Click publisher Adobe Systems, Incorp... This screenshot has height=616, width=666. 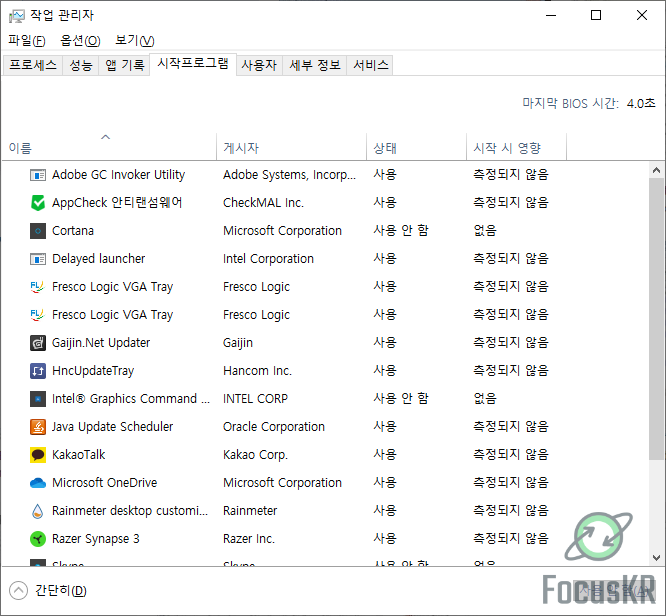[290, 175]
